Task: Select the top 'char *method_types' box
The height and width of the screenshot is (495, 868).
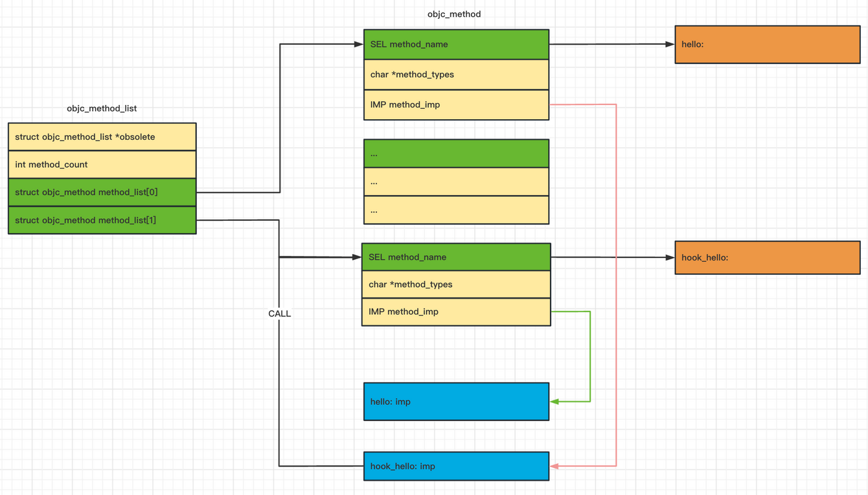Action: pos(456,75)
